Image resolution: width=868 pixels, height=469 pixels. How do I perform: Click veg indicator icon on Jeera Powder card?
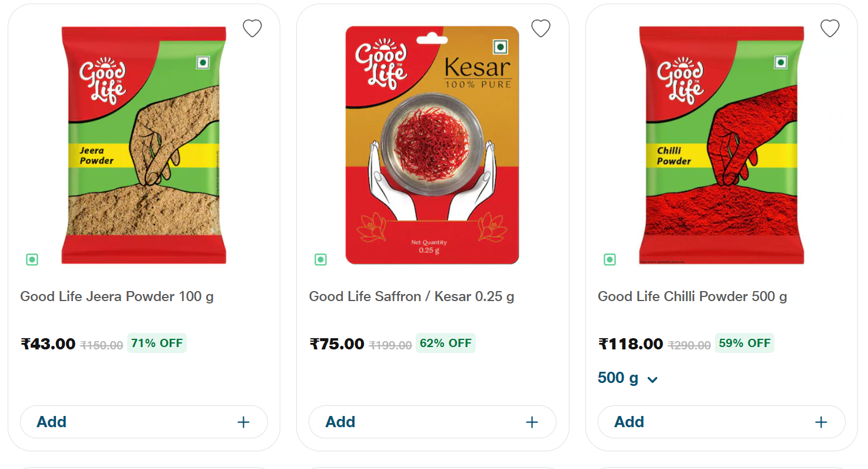32,259
